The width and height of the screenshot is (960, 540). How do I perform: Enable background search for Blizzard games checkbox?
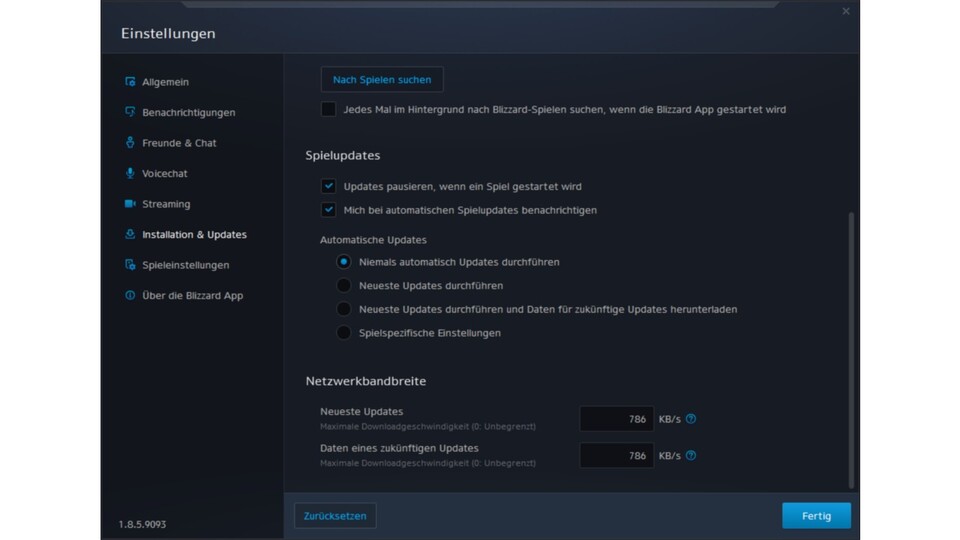pyautogui.click(x=328, y=109)
